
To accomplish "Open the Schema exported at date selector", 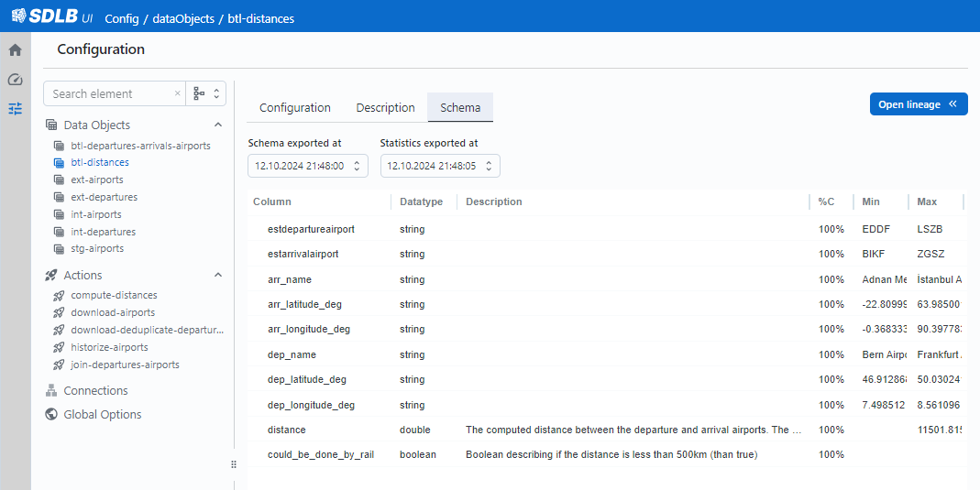I will 307,166.
